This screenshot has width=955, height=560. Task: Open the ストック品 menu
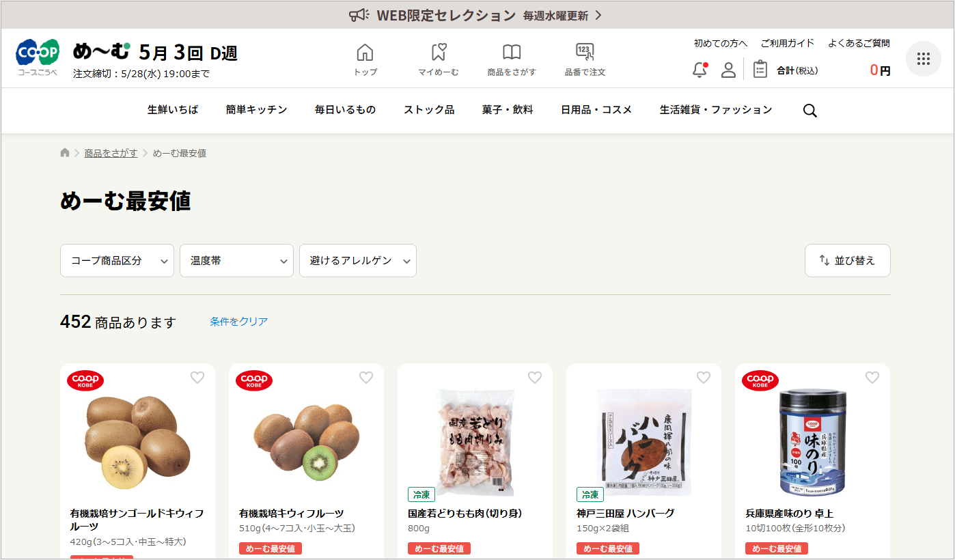pyautogui.click(x=429, y=110)
